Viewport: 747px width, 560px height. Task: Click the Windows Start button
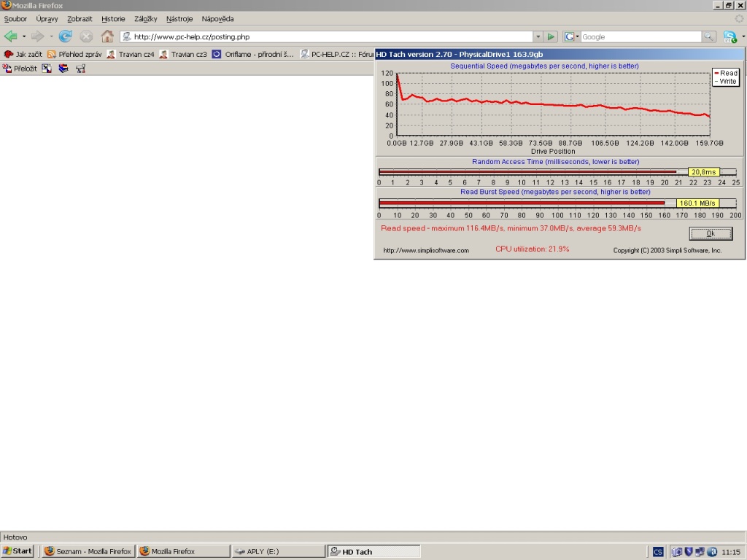18,551
